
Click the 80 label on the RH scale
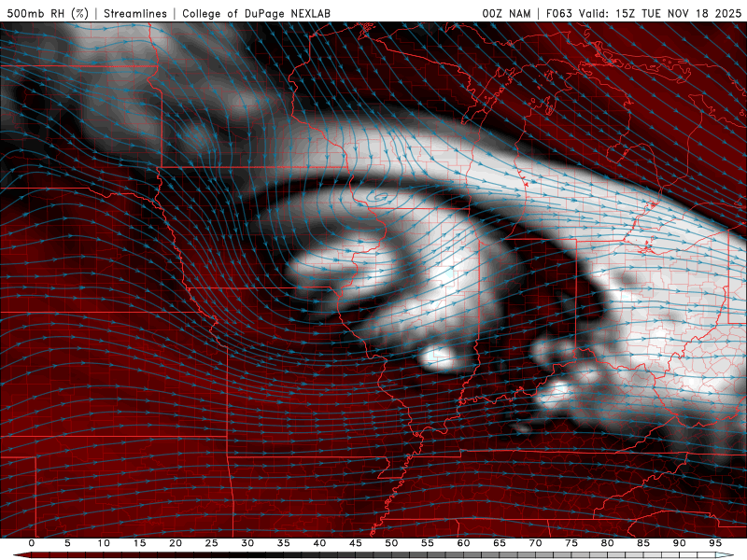[x=607, y=543]
